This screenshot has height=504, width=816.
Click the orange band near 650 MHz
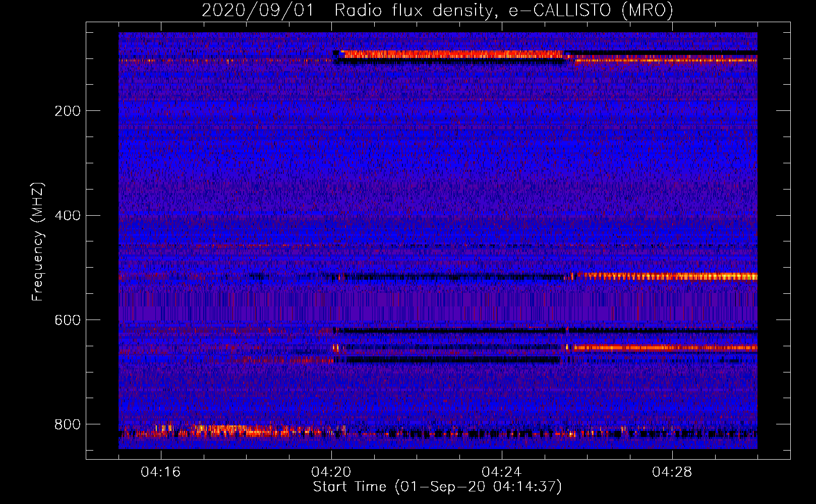point(665,347)
